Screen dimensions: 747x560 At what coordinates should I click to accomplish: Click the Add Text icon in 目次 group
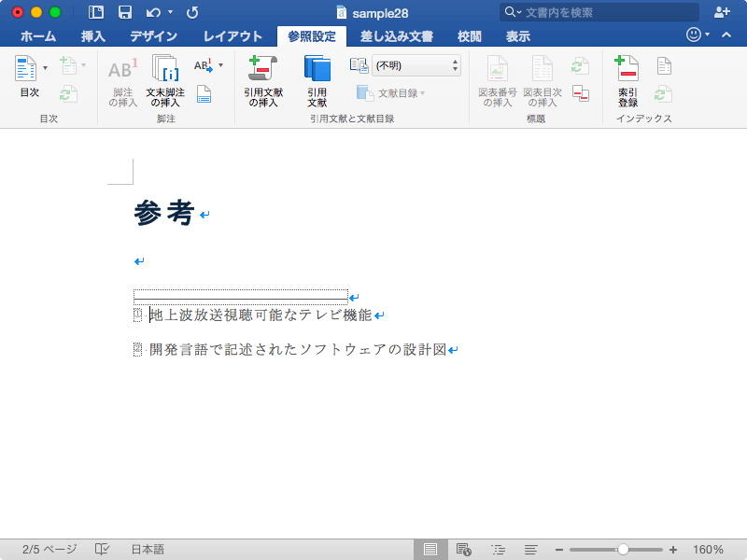68,65
